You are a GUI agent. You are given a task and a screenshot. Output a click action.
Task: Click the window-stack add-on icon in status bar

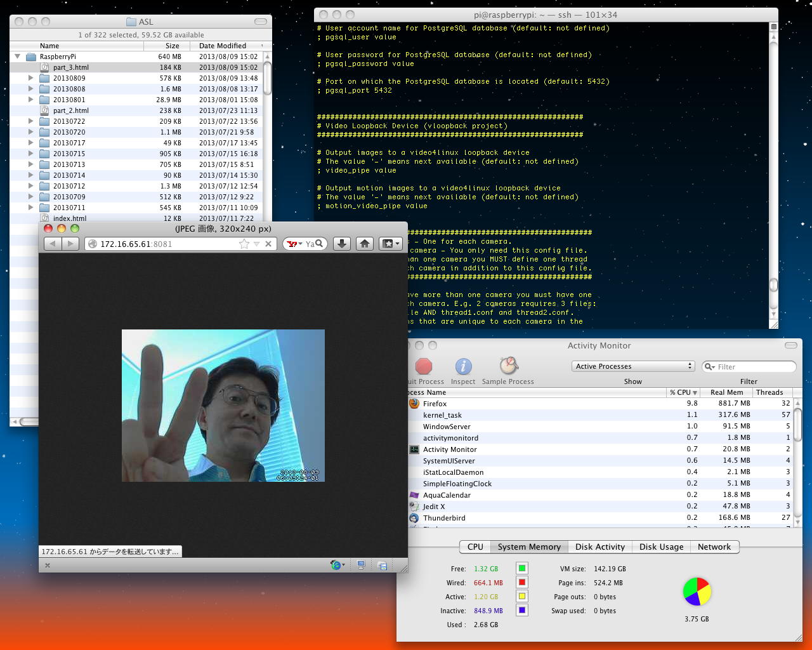click(x=383, y=565)
